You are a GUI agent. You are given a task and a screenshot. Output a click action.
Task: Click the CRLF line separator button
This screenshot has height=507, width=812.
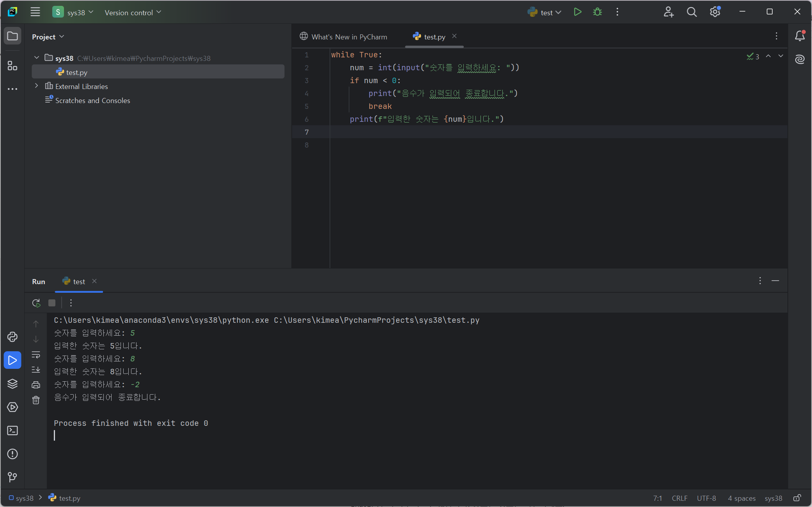(679, 498)
